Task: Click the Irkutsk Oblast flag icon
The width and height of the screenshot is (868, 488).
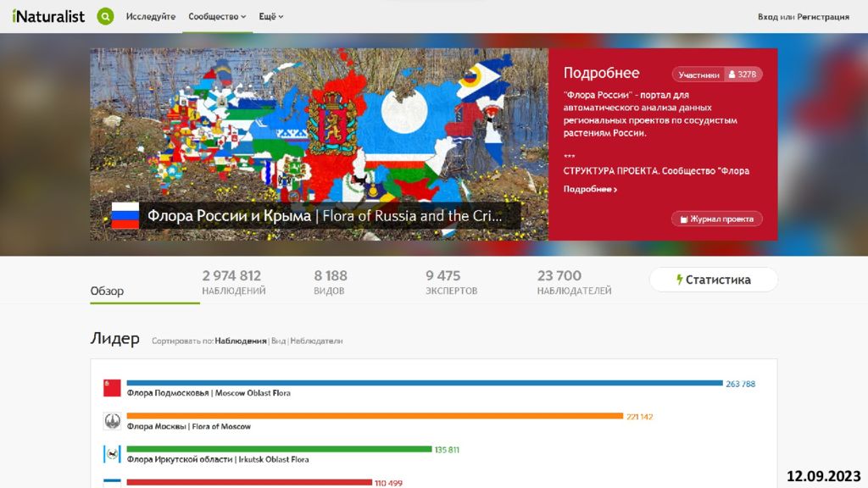Action: click(112, 454)
